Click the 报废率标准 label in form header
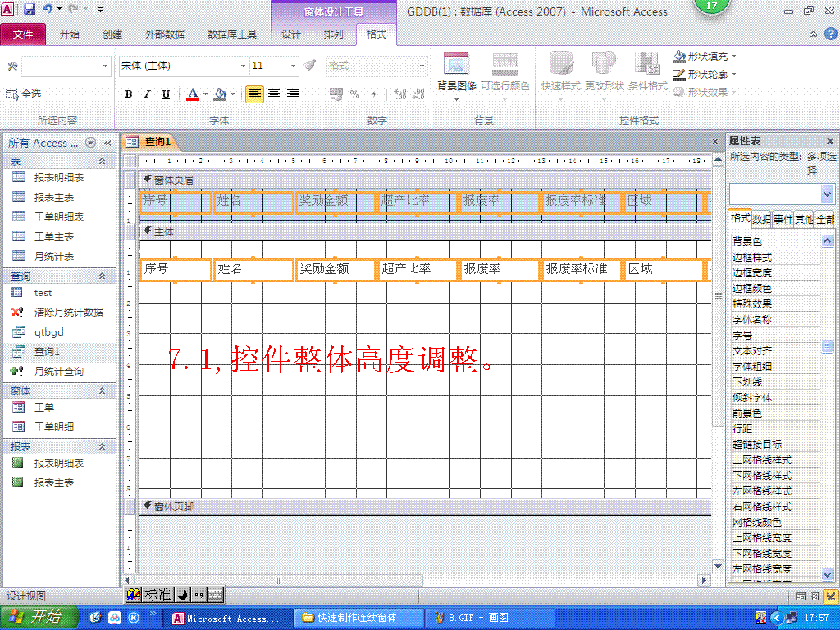 [582, 202]
